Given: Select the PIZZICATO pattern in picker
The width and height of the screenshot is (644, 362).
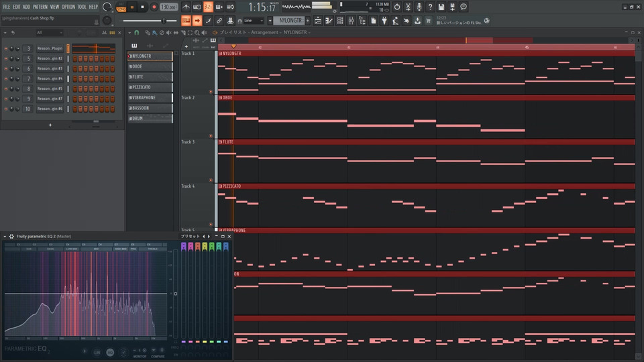Looking at the screenshot, I should [x=150, y=87].
